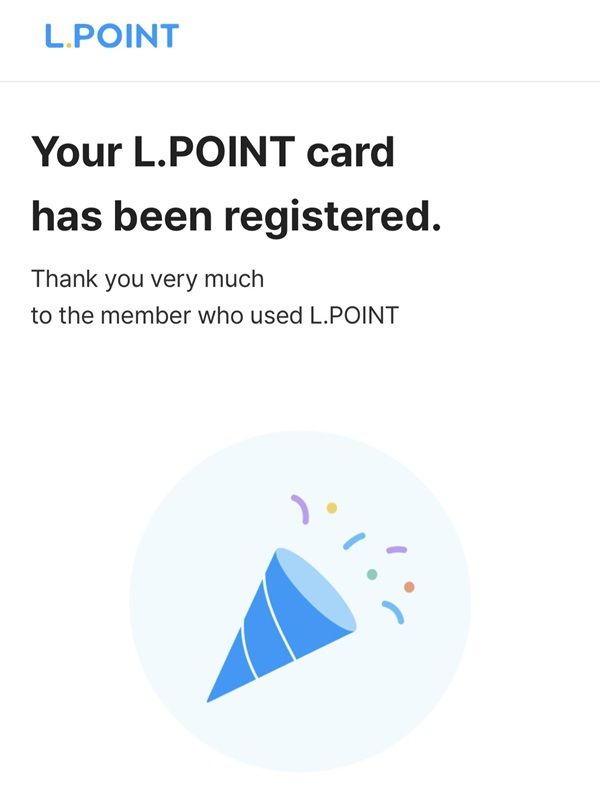Click the letter L in the header logo

54,36
